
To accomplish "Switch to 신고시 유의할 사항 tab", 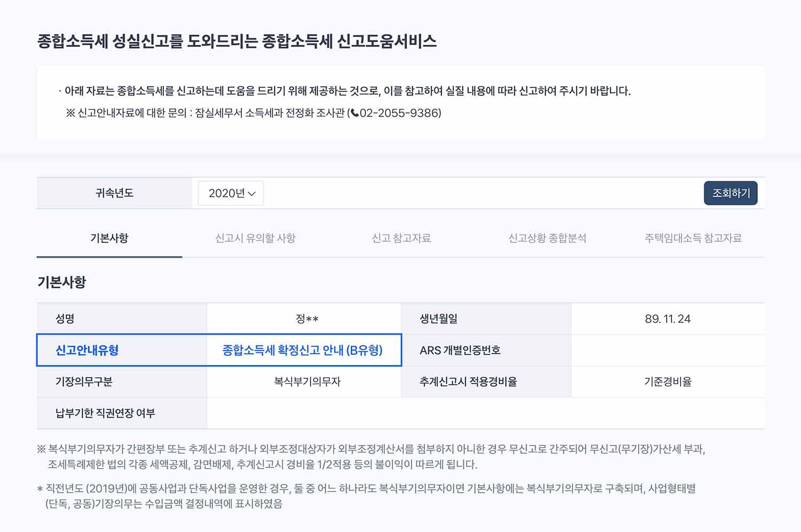I will tap(255, 238).
